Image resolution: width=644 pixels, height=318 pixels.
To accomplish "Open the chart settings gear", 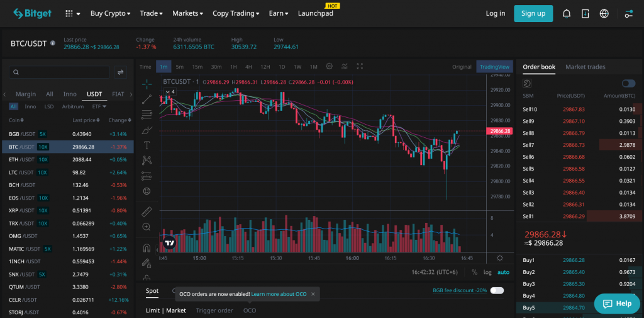I will (x=329, y=66).
